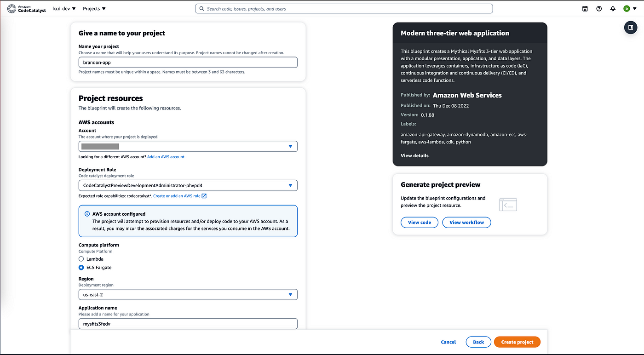Select ECS Fargate compute platform
The image size is (644, 355).
[x=81, y=268]
